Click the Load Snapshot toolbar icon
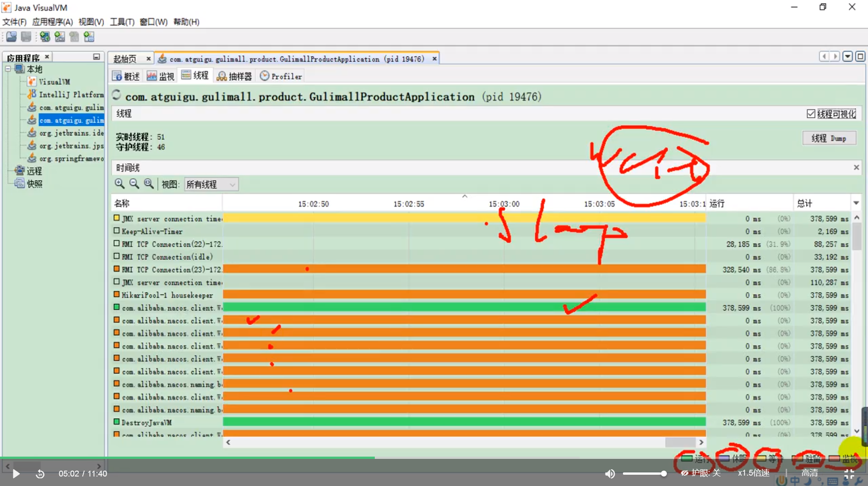The width and height of the screenshot is (868, 486). click(11, 37)
